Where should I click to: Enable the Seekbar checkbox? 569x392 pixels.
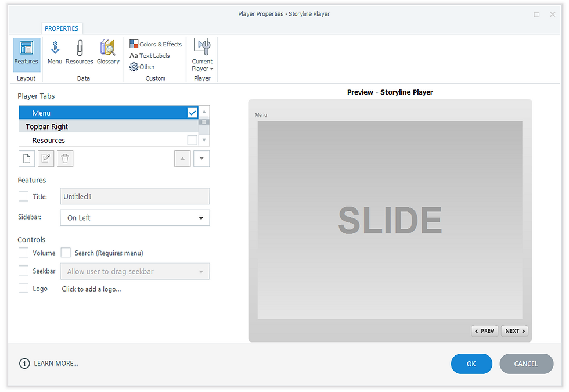tap(24, 271)
